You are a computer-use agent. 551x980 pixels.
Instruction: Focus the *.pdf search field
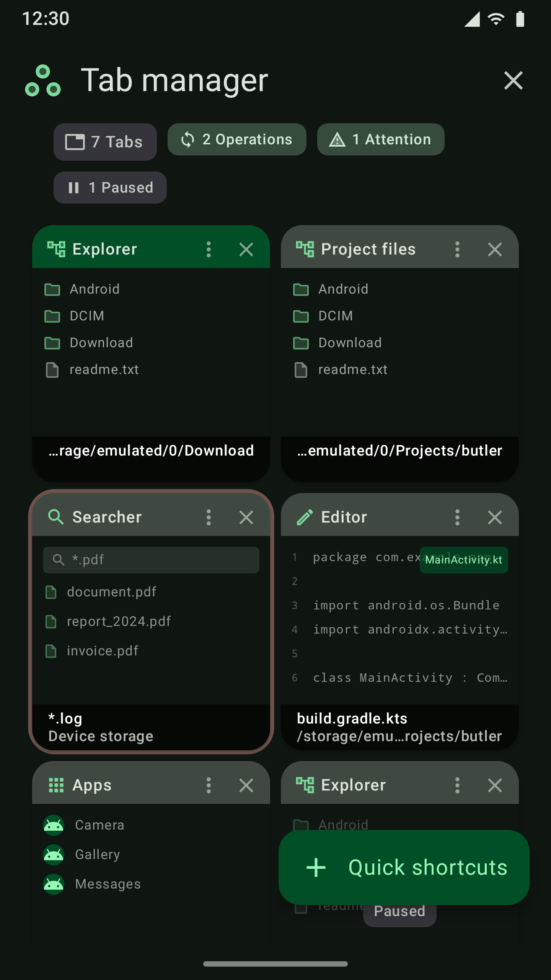click(151, 560)
